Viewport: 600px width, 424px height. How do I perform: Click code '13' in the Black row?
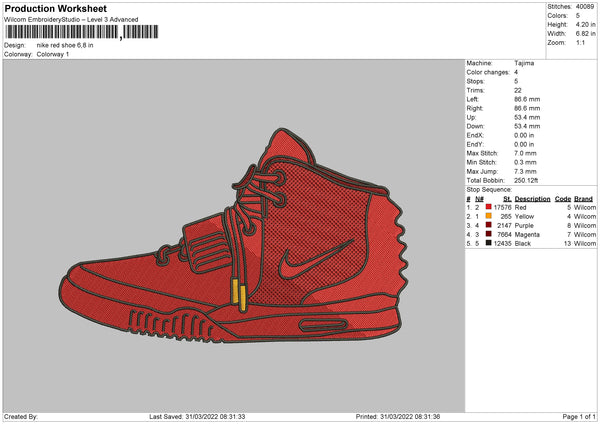[567, 243]
